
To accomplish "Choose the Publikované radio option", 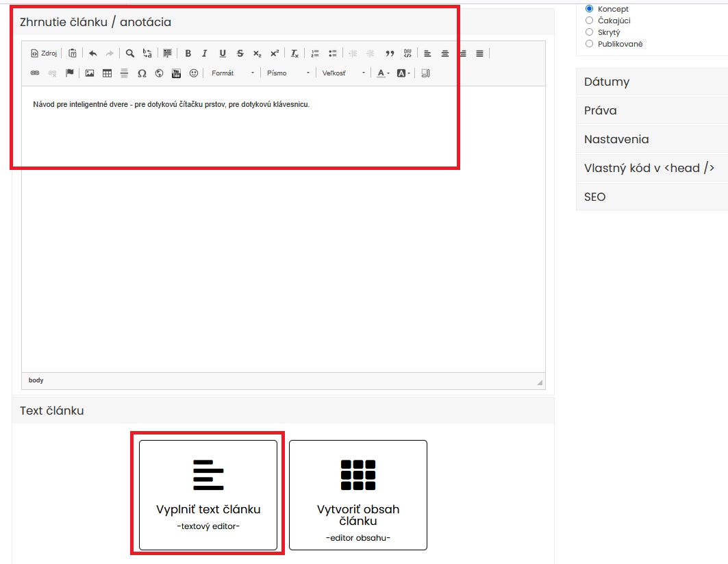I will coord(589,44).
